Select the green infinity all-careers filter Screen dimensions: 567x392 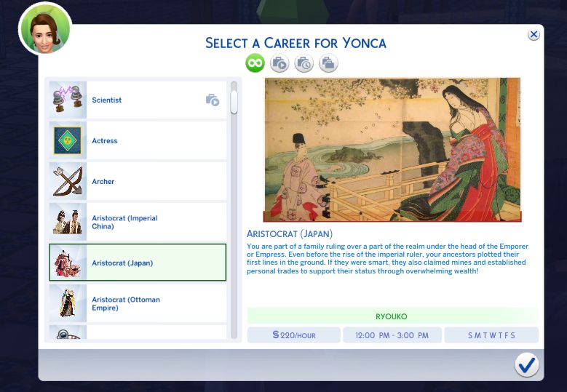click(255, 63)
